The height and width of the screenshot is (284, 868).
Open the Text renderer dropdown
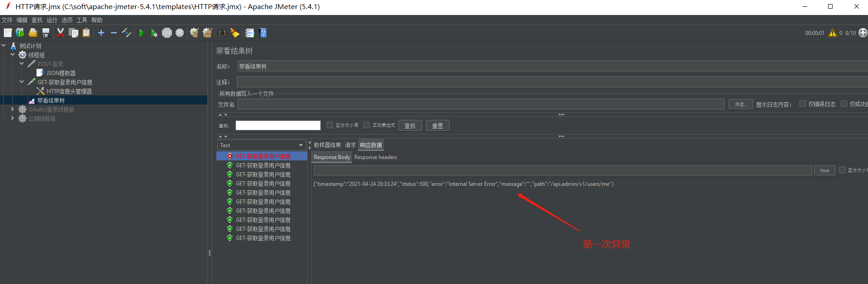261,145
